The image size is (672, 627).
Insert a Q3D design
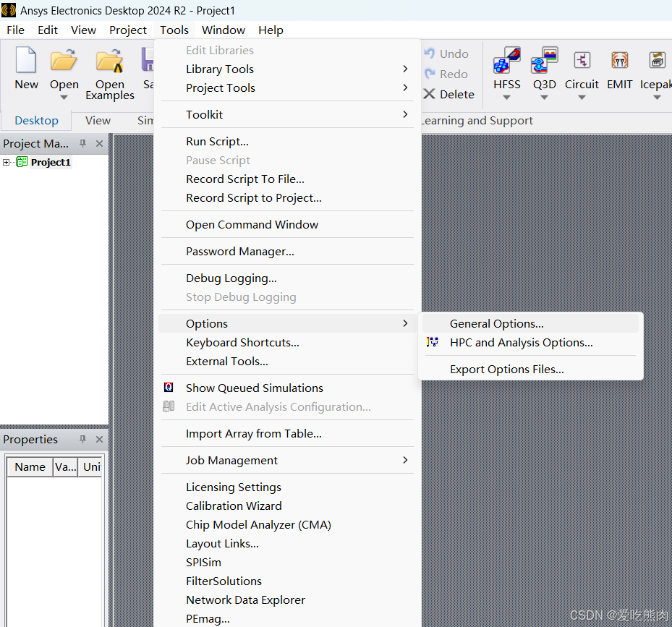pos(544,60)
